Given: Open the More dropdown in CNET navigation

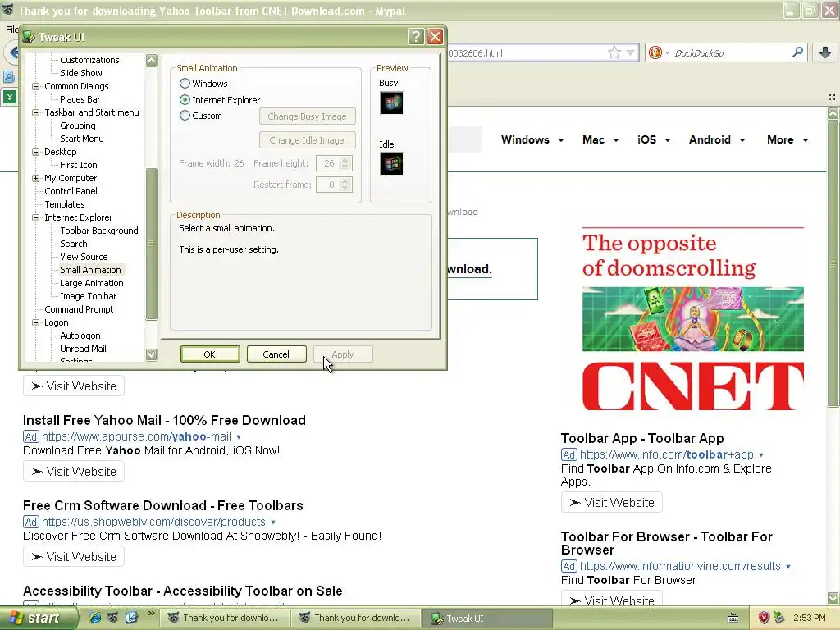Looking at the screenshot, I should (x=787, y=139).
